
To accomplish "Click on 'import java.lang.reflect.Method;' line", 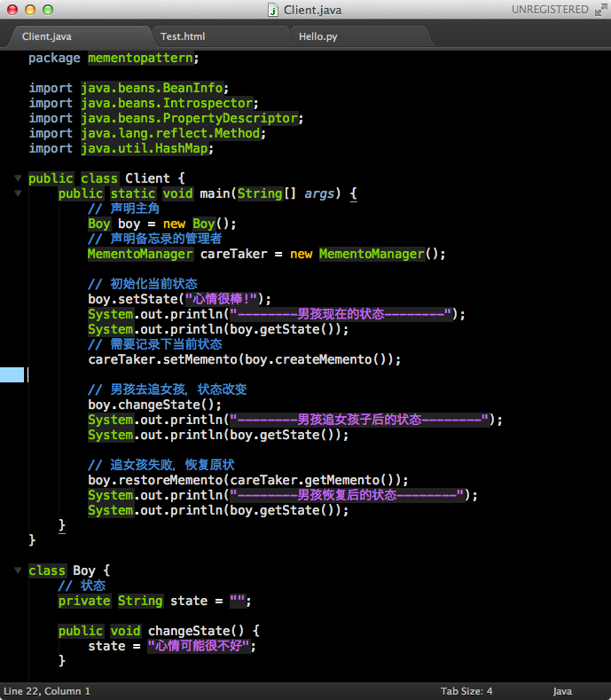I will (x=147, y=133).
